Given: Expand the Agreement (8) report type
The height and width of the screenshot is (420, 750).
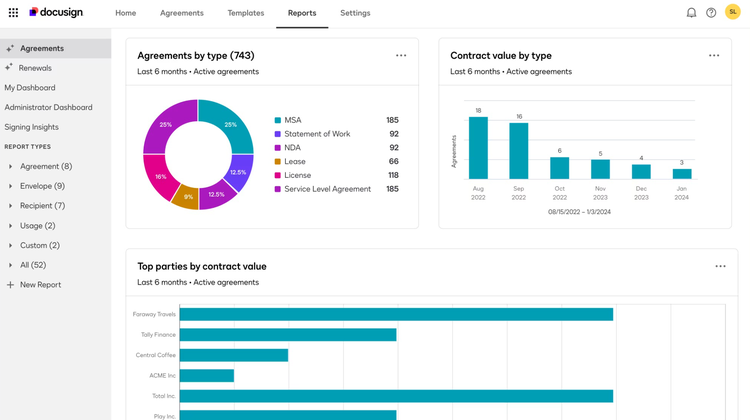Looking at the screenshot, I should tap(46, 166).
